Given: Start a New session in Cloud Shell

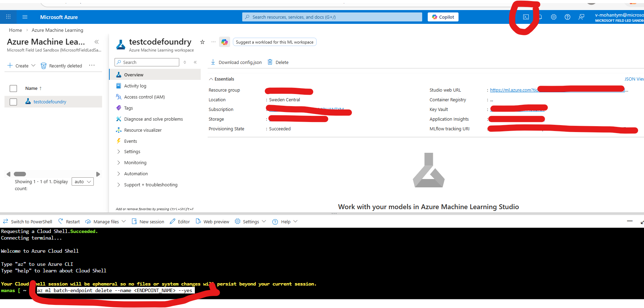Looking at the screenshot, I should click(x=148, y=222).
